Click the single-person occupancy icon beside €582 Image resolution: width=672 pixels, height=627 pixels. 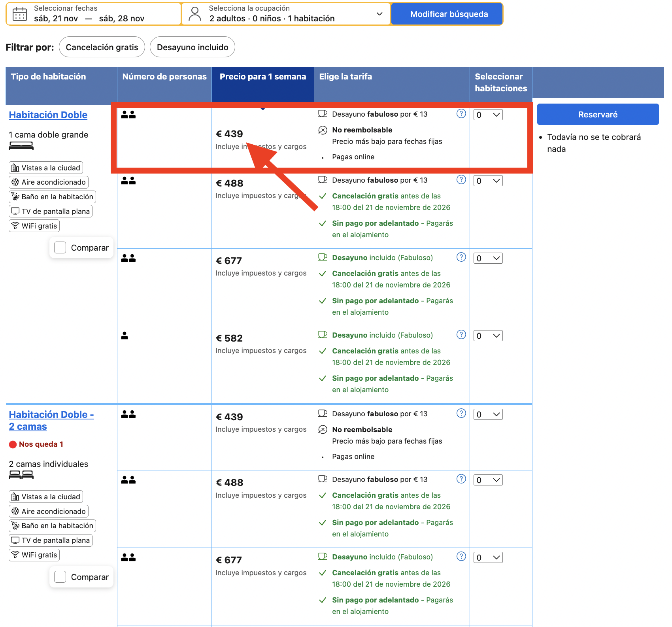125,336
